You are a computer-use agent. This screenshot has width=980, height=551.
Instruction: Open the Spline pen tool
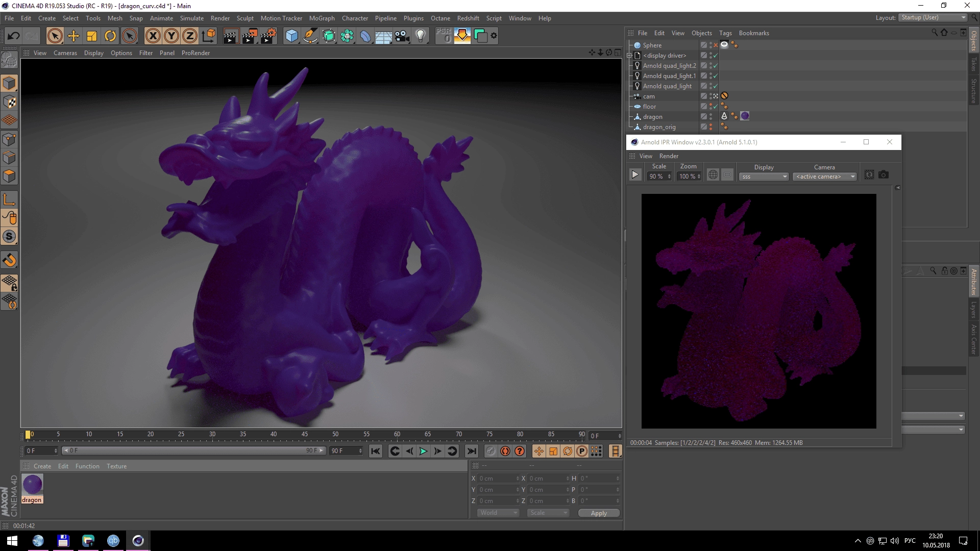[310, 36]
